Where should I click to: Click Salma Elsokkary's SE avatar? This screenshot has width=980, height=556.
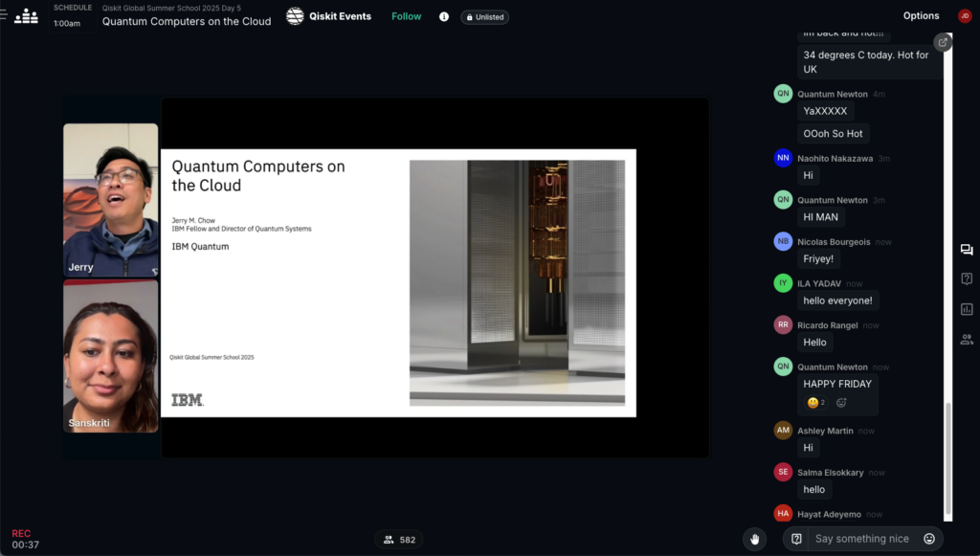[783, 472]
